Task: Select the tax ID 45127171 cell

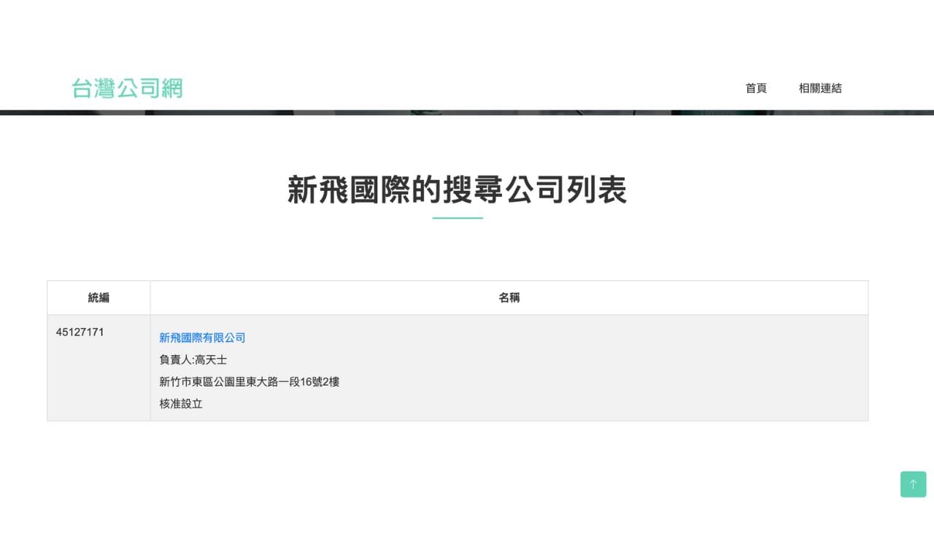Action: [99, 368]
